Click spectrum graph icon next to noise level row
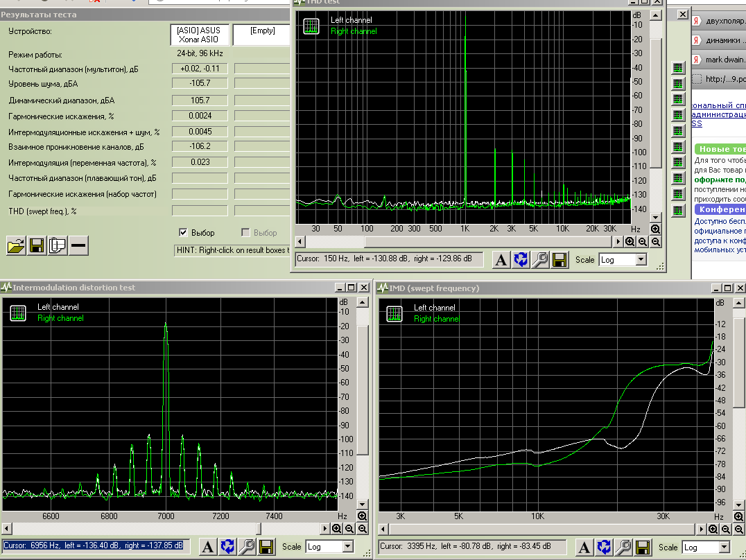The height and width of the screenshot is (560, 746). (x=678, y=83)
